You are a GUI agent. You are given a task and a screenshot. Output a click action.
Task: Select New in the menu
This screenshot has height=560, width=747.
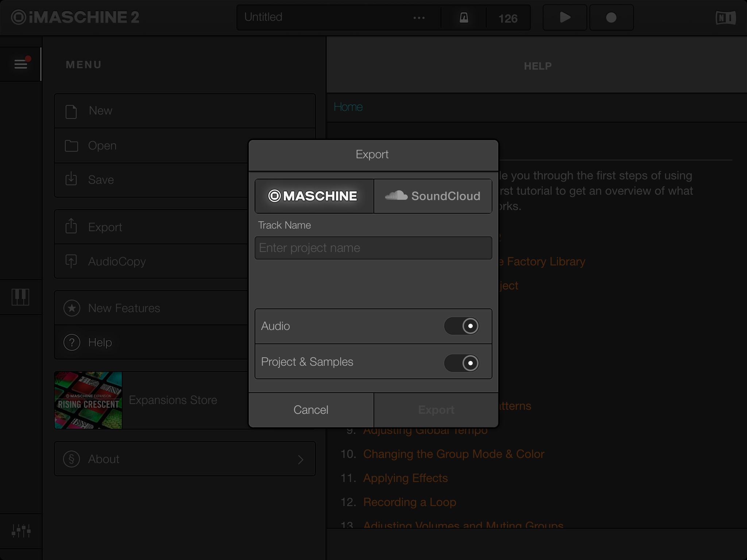point(185,111)
